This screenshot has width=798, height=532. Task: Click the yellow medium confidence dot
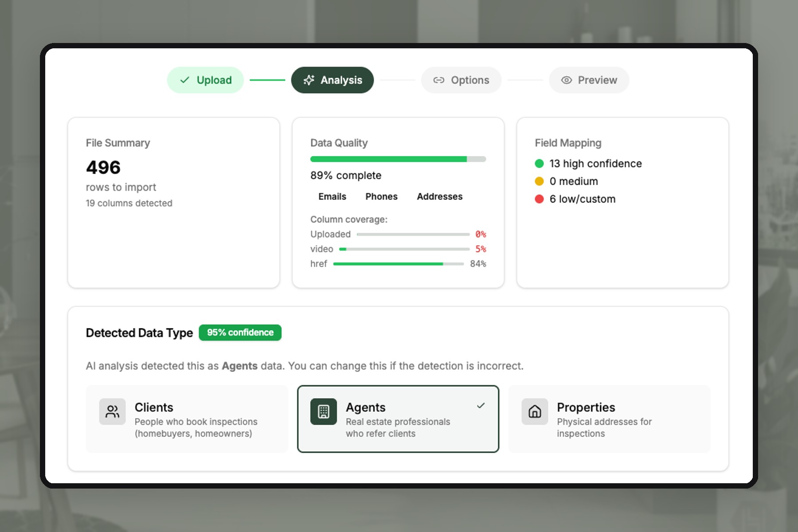(x=539, y=181)
